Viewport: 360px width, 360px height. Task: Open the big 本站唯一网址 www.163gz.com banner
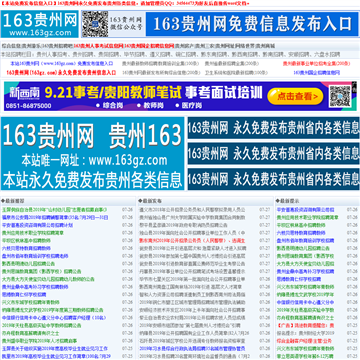[92, 153]
